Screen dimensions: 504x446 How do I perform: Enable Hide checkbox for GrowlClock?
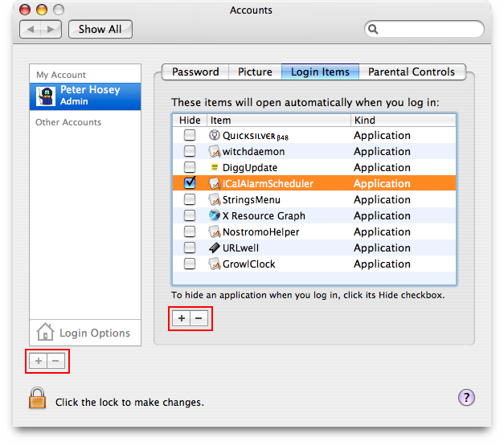click(x=190, y=264)
